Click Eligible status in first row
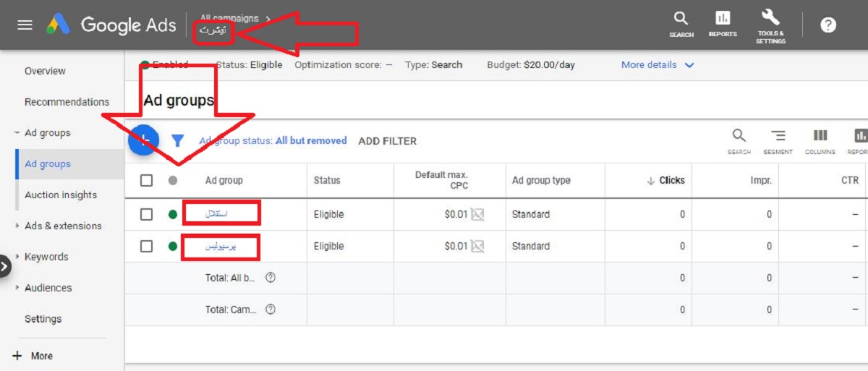 pos(329,214)
